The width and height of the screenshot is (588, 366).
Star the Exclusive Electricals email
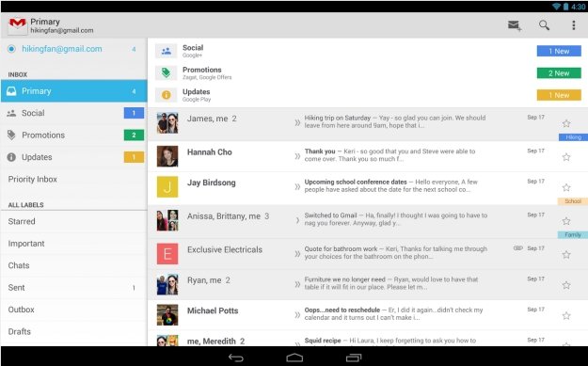point(566,255)
